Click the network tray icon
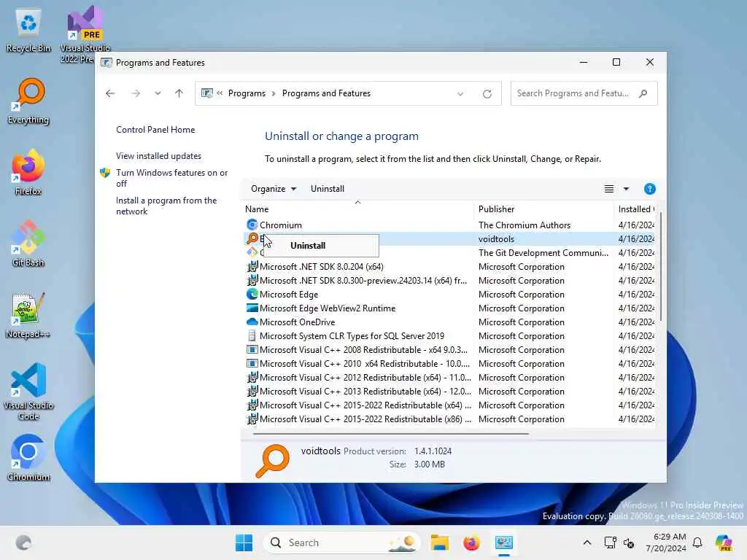Image resolution: width=747 pixels, height=560 pixels. 610,542
